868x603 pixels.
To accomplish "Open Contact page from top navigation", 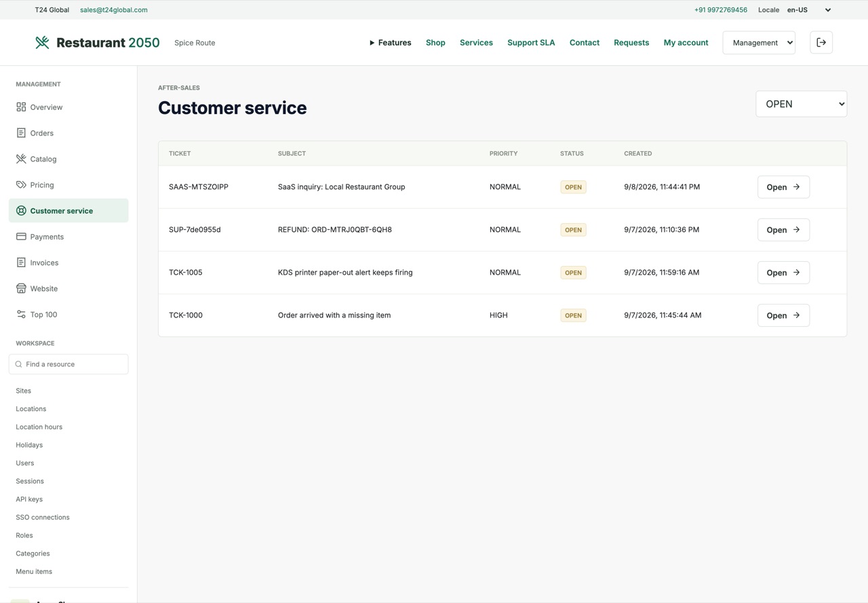I will pos(585,43).
